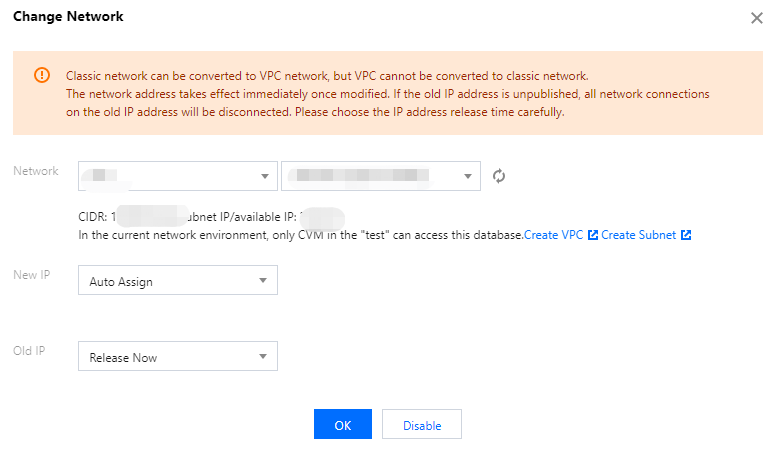Image resolution: width=773 pixels, height=451 pixels.
Task: Click the "test" environment access note
Action: [300, 235]
